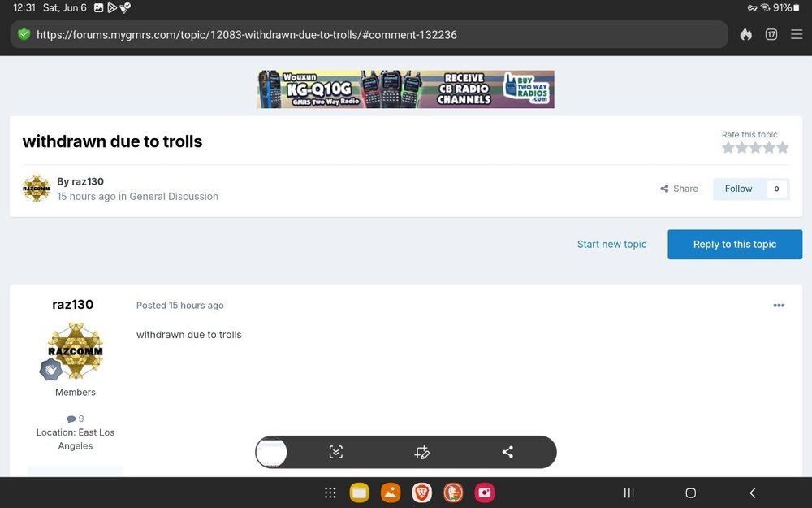The image size is (812, 508).
Task: Click the 'Members' group label
Action: [76, 393]
